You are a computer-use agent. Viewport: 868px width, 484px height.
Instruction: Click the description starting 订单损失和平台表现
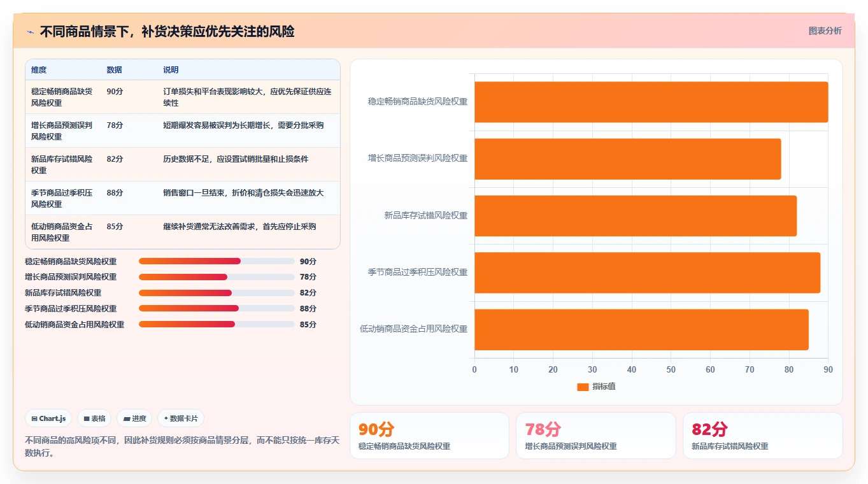[247, 97]
